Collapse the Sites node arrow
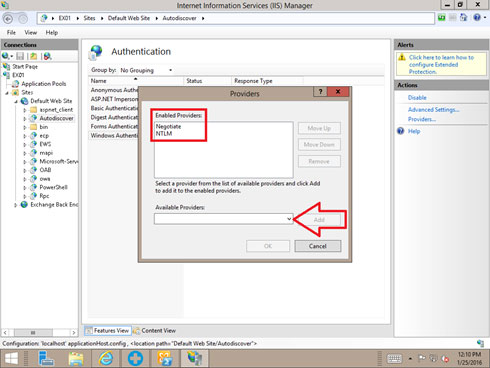The height and width of the screenshot is (368, 490). click(x=7, y=93)
